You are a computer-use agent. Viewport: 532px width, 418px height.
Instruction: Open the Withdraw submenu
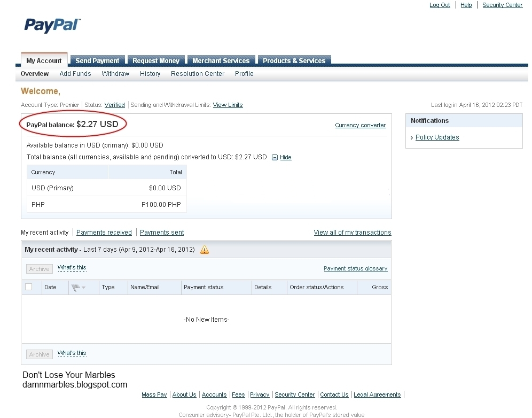coord(115,74)
